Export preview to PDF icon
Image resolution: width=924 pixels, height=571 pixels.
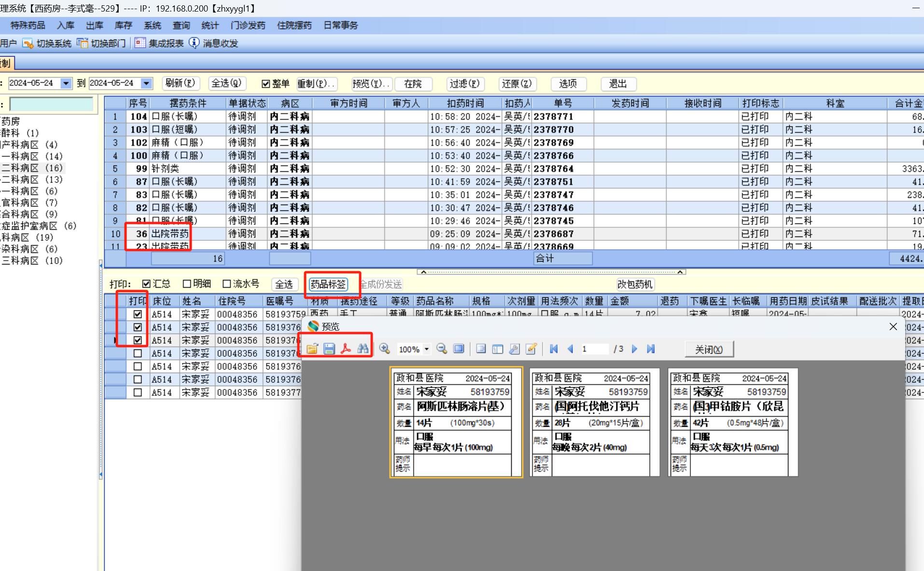point(346,349)
